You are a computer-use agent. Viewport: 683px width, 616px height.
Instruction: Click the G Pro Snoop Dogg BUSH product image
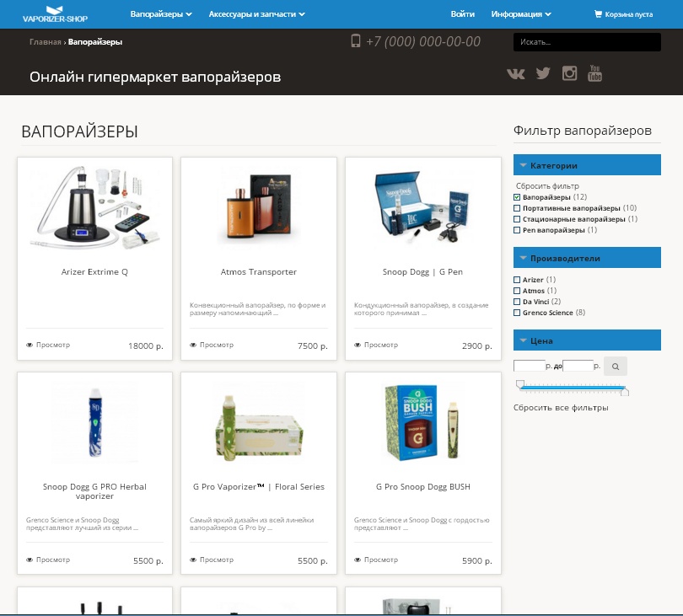tap(423, 422)
